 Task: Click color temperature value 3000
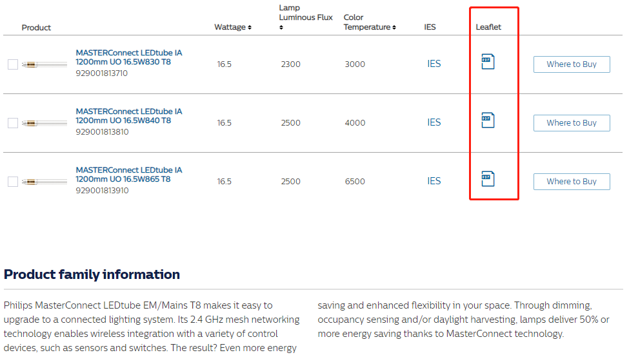(355, 64)
